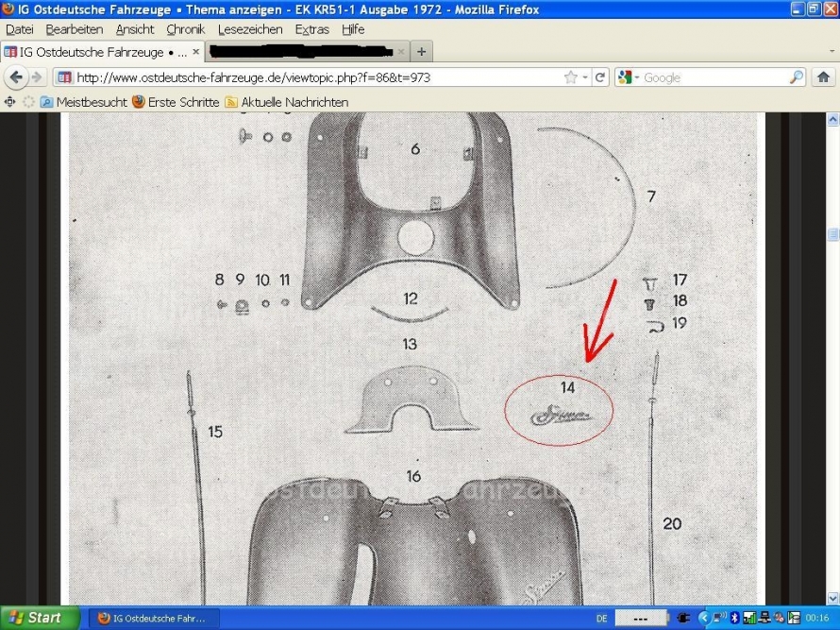Expand hidden tray icons with the chevron
The width and height of the screenshot is (840, 630).
pos(703,619)
